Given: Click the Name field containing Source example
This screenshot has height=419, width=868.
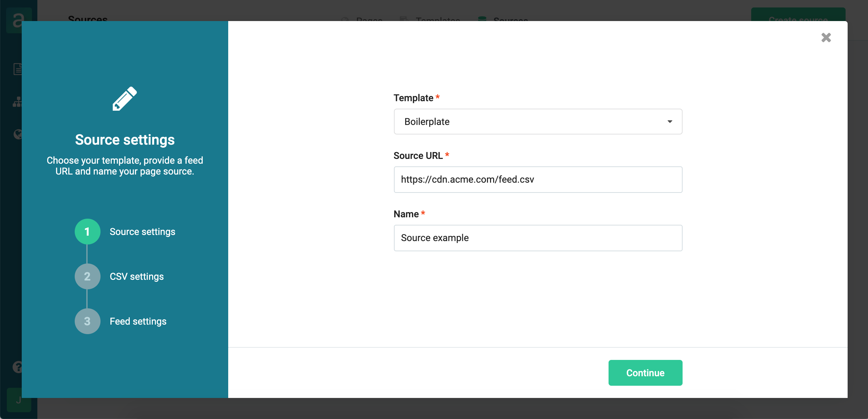Looking at the screenshot, I should click(538, 238).
